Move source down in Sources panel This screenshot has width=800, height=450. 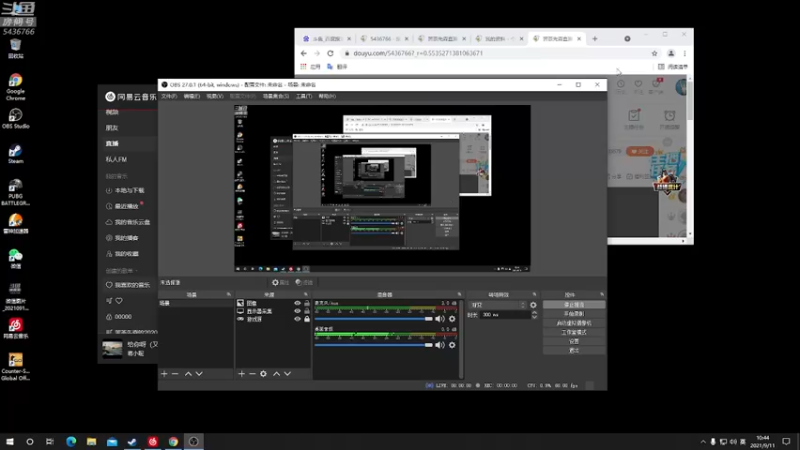(288, 374)
